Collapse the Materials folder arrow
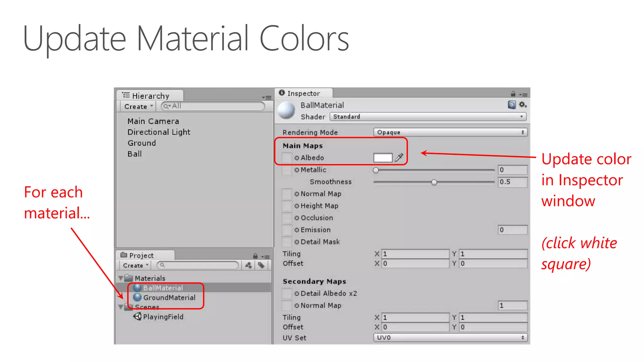The image size is (644, 362). click(121, 278)
